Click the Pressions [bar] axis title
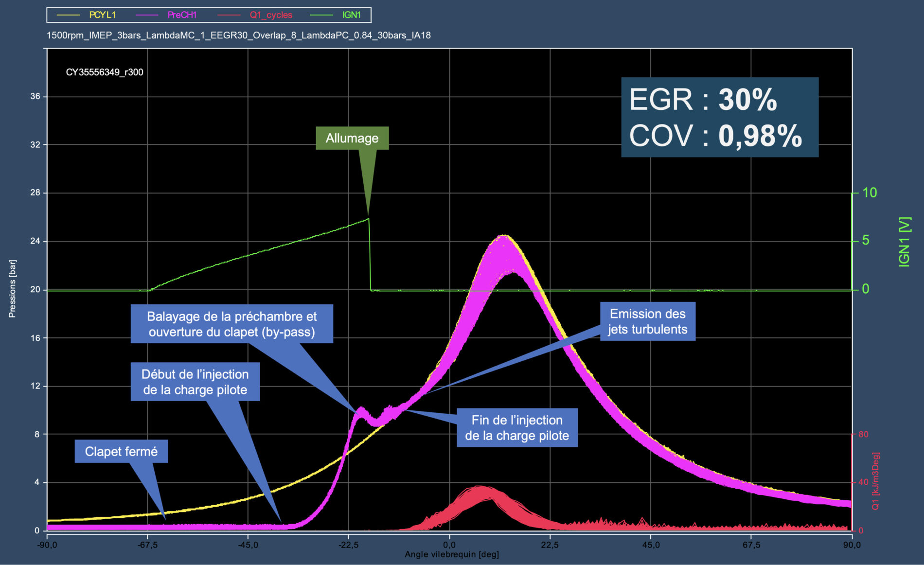This screenshot has height=565, width=924. click(x=13, y=289)
